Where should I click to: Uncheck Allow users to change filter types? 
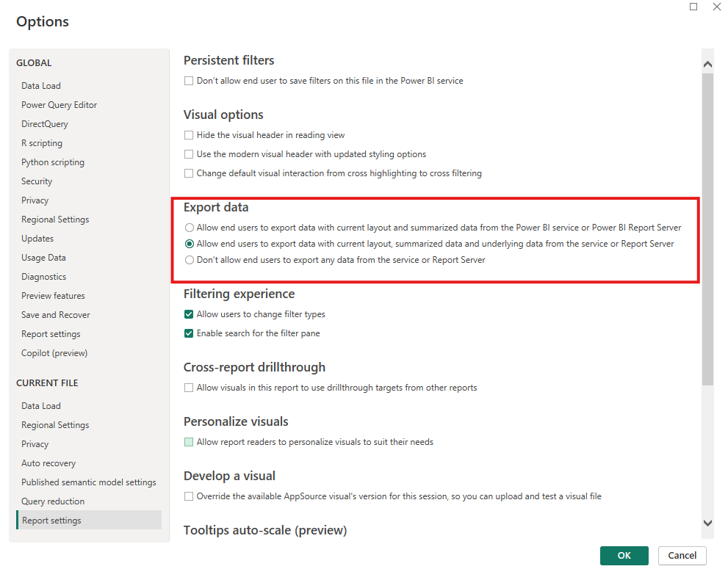pyautogui.click(x=189, y=314)
